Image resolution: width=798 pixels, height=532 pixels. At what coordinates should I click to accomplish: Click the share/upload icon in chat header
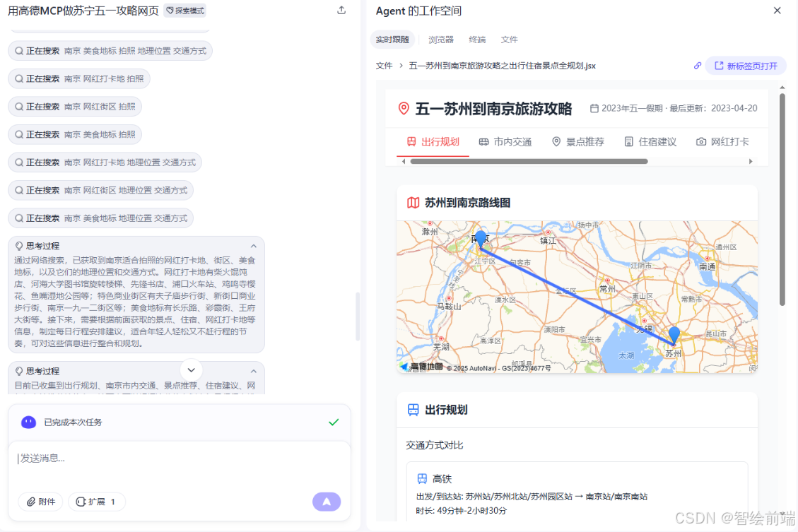pos(341,10)
